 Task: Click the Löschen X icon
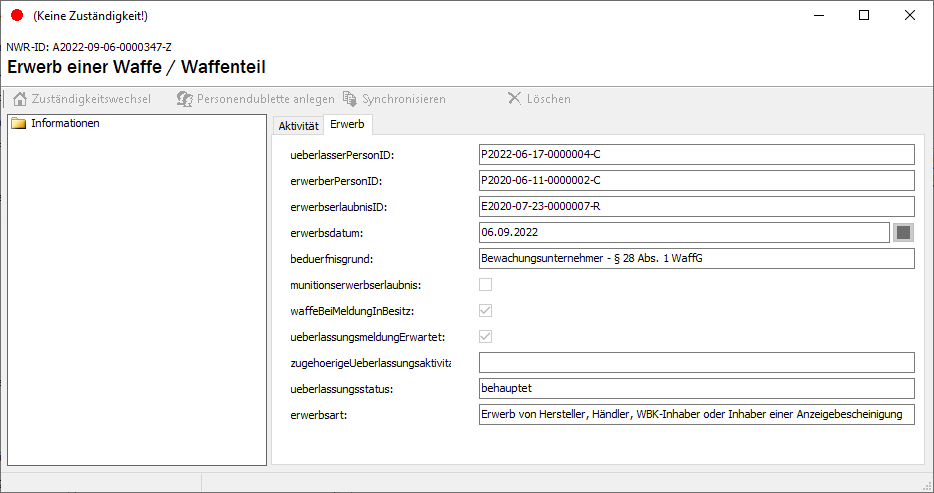pyautogui.click(x=514, y=99)
